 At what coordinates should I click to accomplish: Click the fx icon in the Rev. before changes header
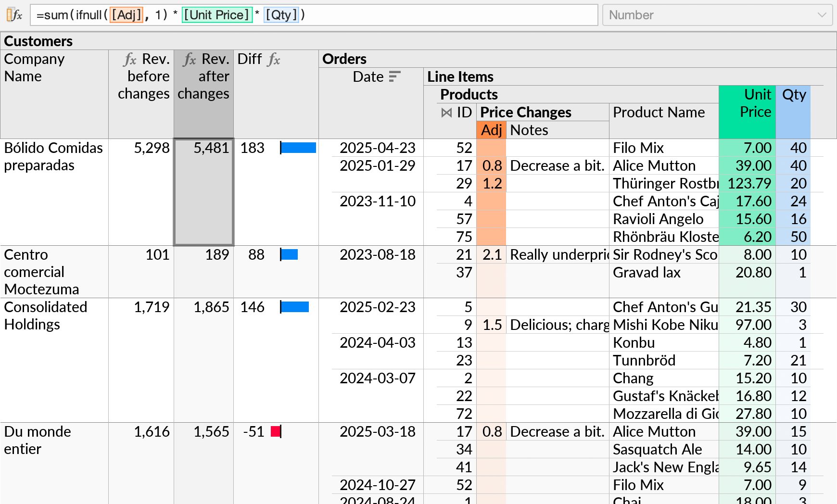coord(129,59)
